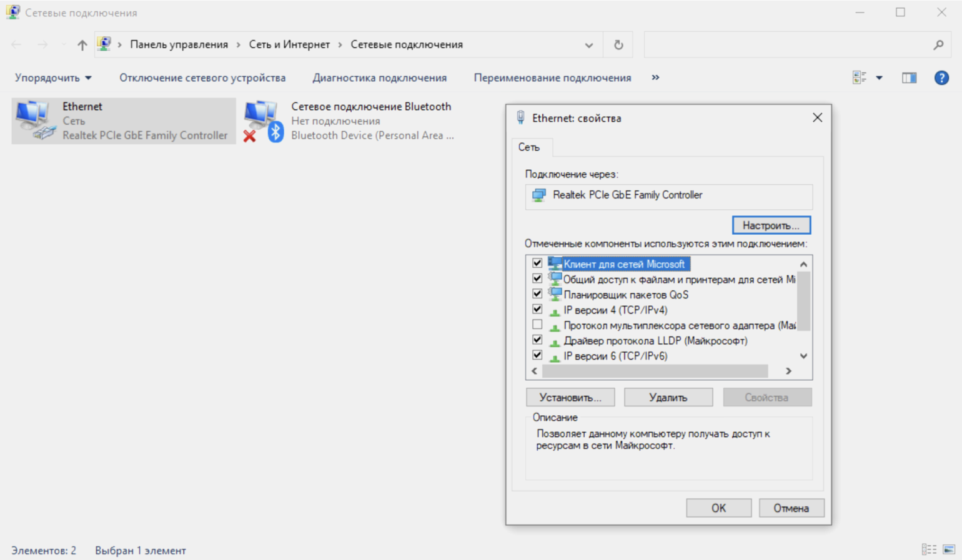Click the search magnifier icon
Viewport: 962px width, 560px height.
(x=938, y=45)
